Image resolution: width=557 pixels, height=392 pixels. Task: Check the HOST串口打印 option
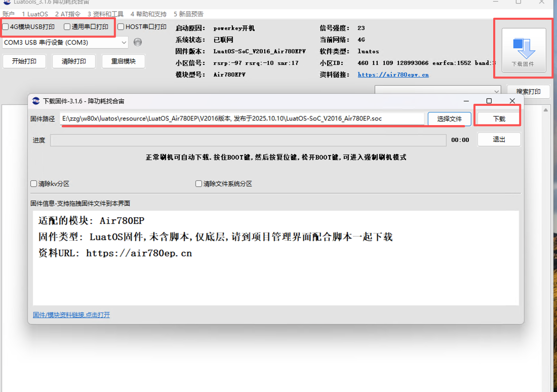[121, 27]
